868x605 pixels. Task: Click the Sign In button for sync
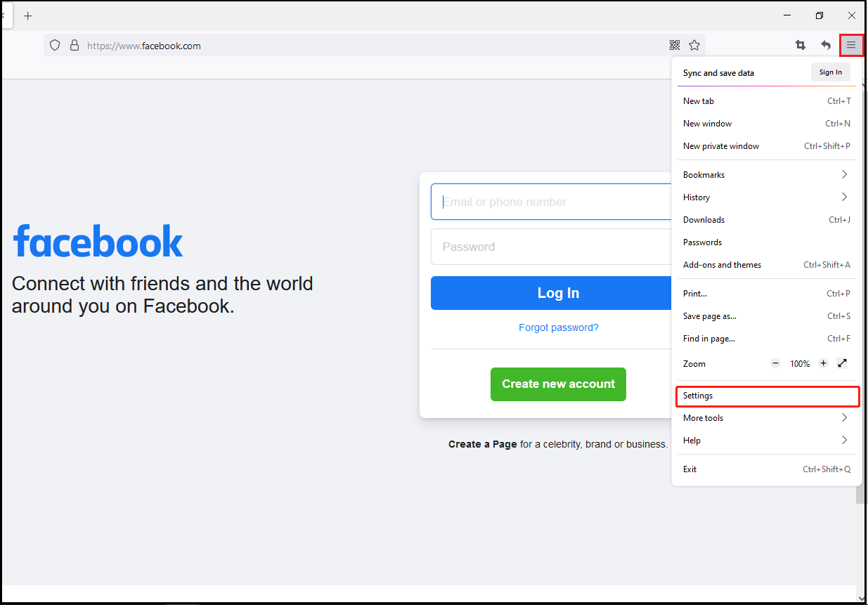tap(831, 72)
